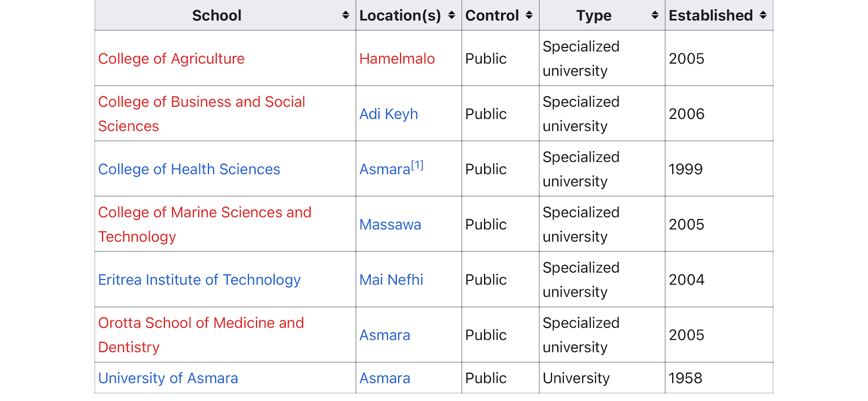Open the Hamelmalo location link

coord(397,58)
